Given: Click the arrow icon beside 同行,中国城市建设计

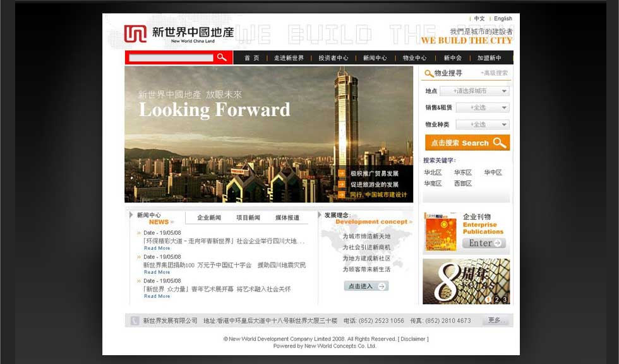Looking at the screenshot, I should [x=342, y=194].
